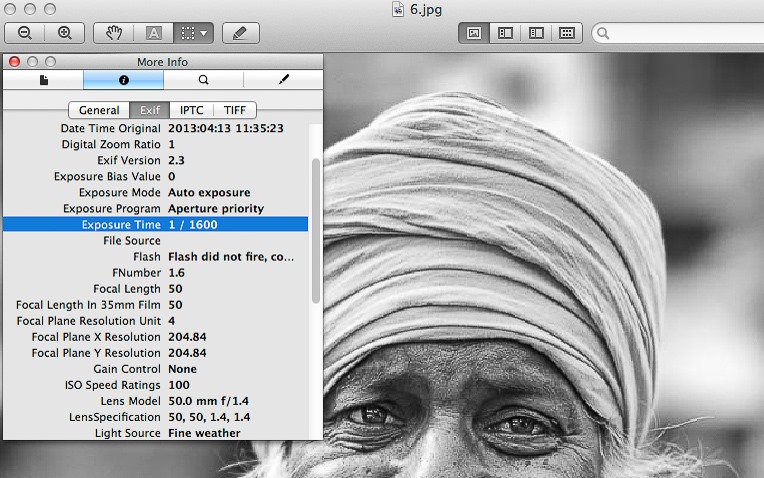Switch to contact sheet view

567,33
